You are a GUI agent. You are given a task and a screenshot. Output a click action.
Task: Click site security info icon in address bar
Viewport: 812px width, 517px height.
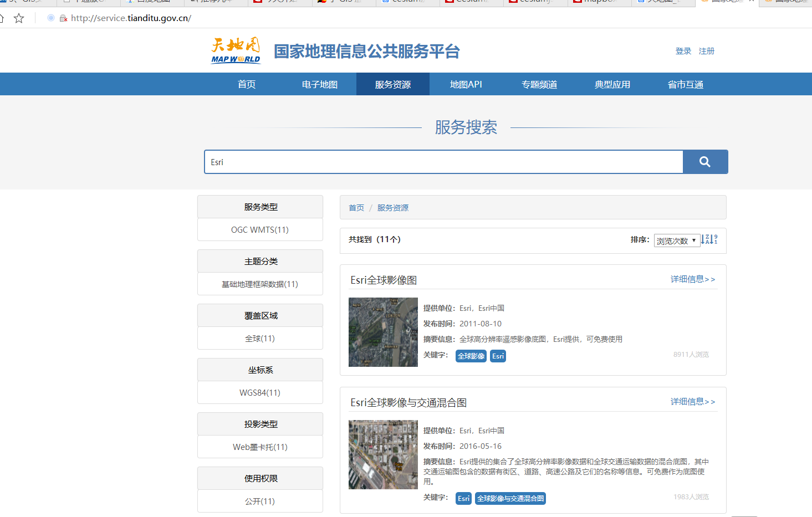[x=63, y=18]
